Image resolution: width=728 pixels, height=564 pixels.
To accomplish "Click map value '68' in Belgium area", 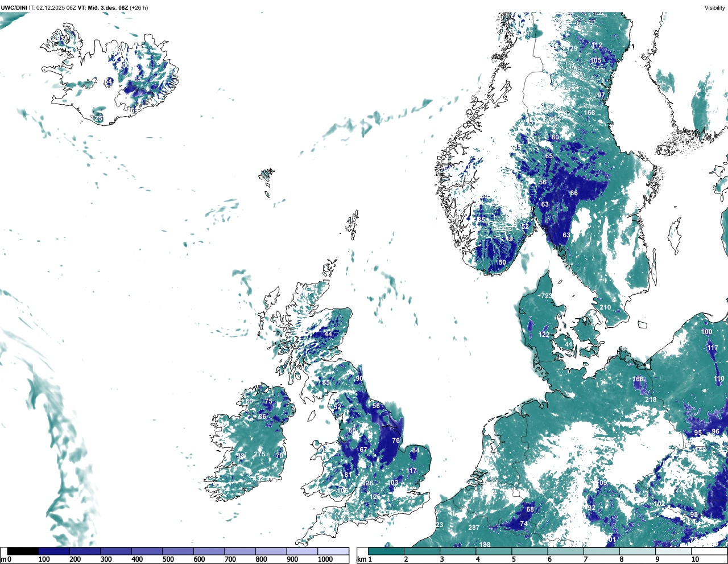I will tap(530, 509).
